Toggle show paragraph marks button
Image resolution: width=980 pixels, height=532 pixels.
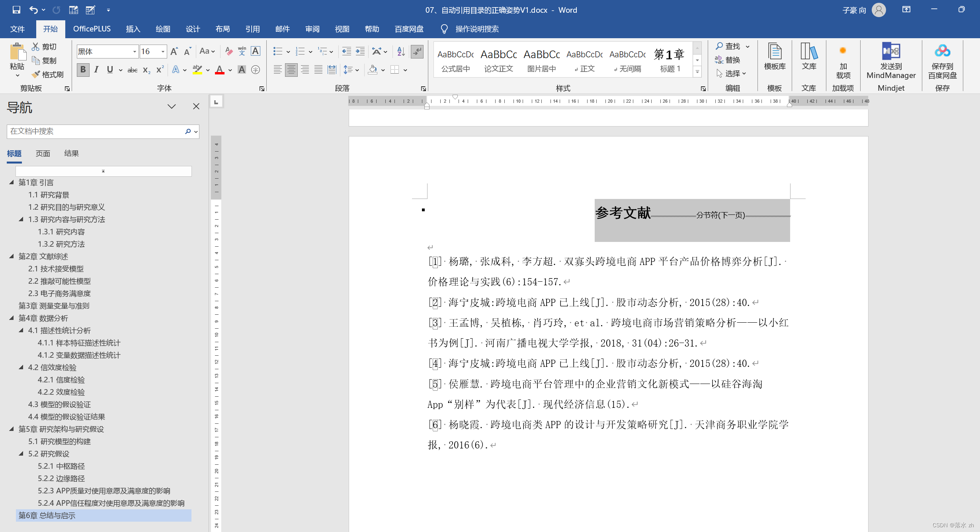click(x=417, y=51)
